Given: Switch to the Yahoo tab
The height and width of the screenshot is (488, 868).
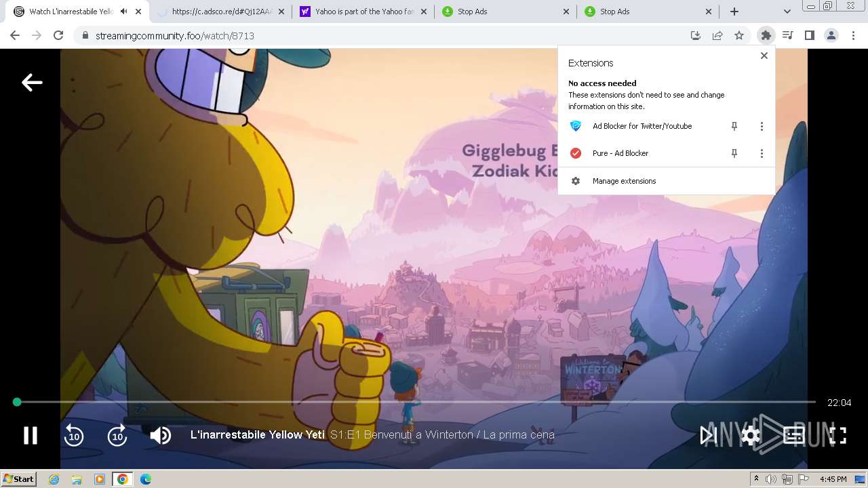Looking at the screenshot, I should (x=363, y=12).
